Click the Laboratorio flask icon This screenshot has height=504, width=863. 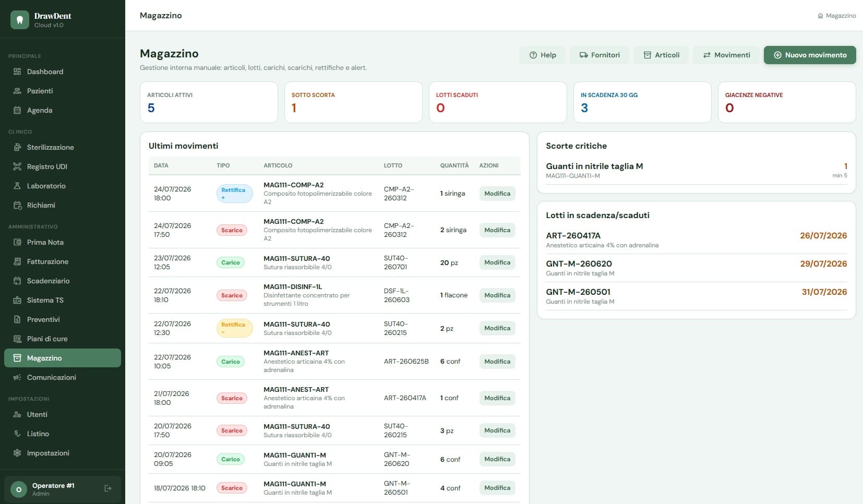[17, 186]
